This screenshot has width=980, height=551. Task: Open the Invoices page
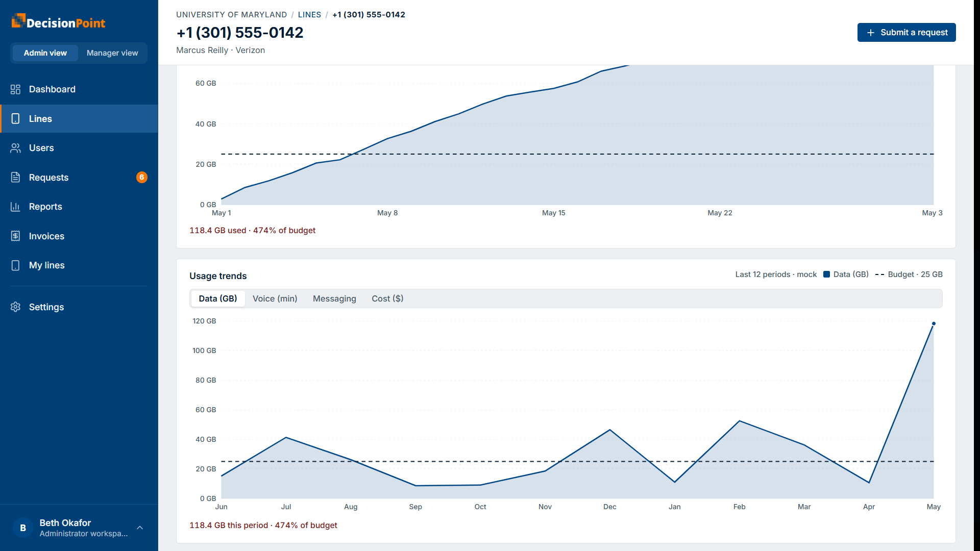coord(79,236)
